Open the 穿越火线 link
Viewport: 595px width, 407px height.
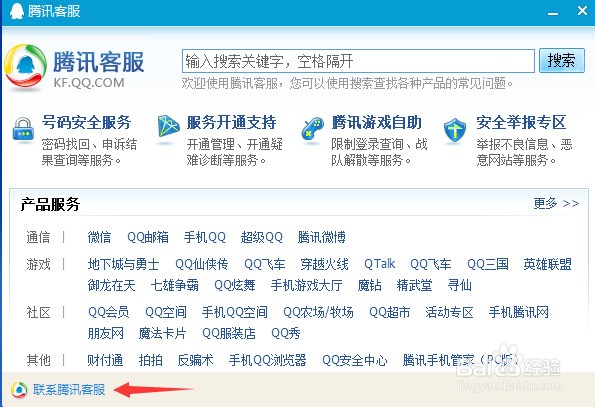click(x=324, y=264)
